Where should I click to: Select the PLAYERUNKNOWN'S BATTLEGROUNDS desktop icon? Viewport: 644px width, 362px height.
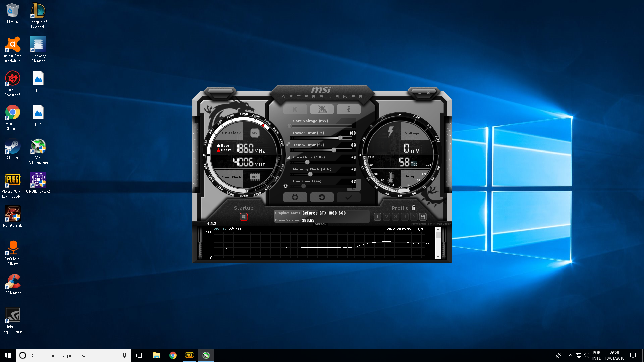12,185
